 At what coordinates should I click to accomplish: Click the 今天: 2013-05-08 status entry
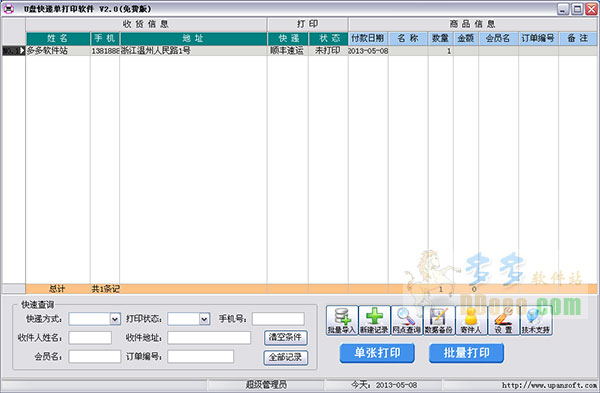tap(384, 385)
